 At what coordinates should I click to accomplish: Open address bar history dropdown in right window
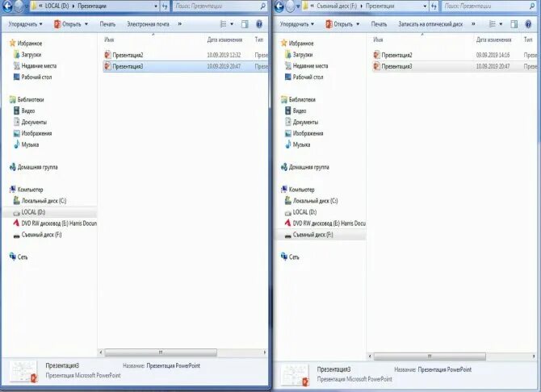click(x=425, y=6)
